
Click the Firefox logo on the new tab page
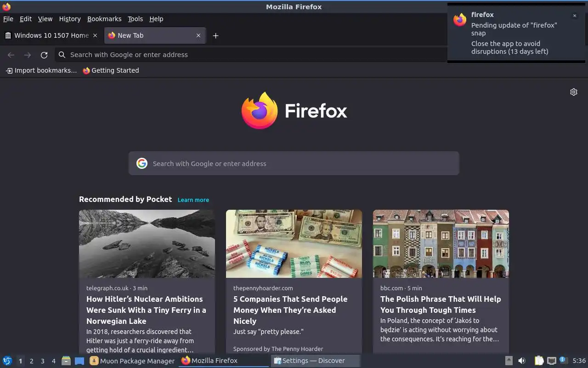click(294, 110)
